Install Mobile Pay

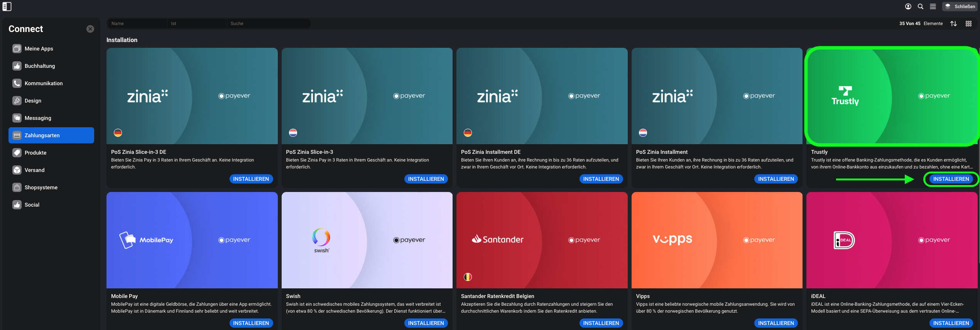[x=251, y=323]
